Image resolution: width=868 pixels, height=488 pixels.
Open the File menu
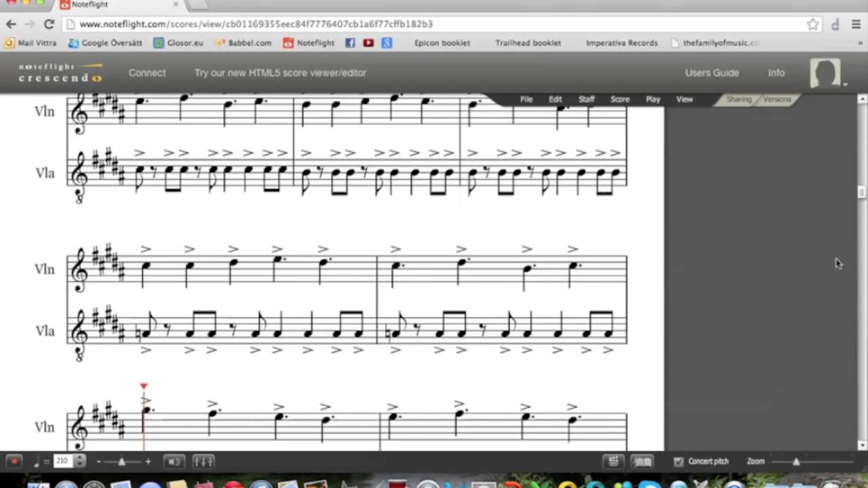pos(526,99)
